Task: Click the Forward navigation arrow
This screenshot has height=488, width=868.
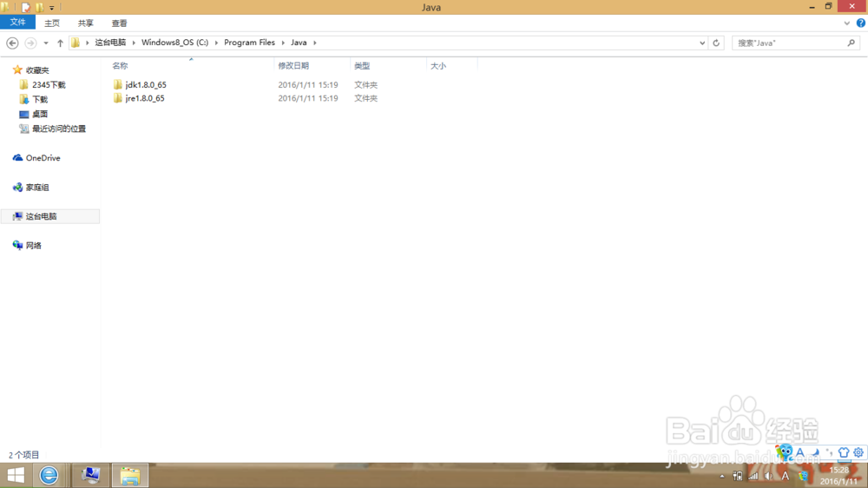Action: click(30, 43)
